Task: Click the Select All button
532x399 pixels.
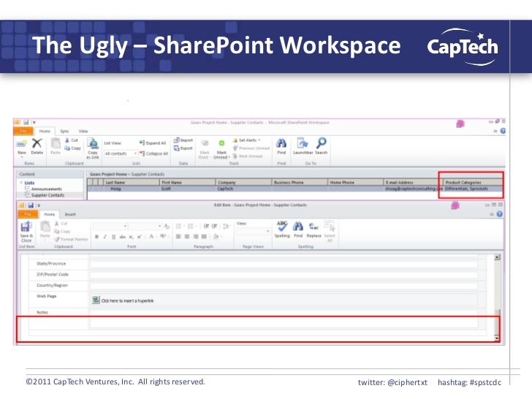Action: coord(330,231)
